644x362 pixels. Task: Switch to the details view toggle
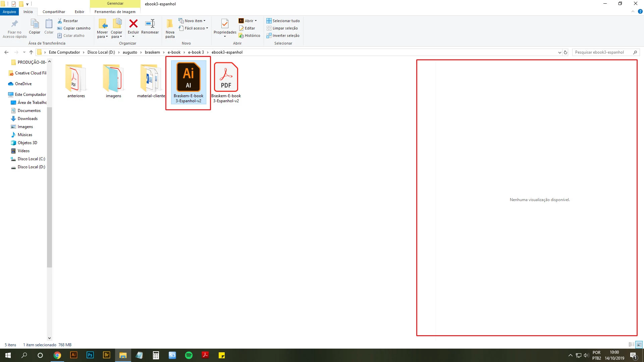point(631,345)
